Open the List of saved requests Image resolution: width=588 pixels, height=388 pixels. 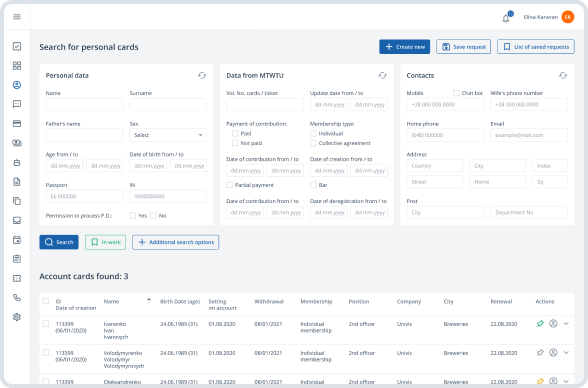pos(536,47)
